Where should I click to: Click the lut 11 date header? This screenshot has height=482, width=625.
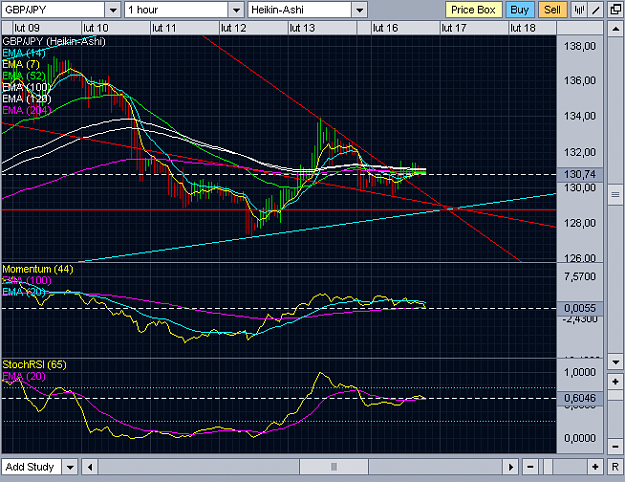(164, 28)
